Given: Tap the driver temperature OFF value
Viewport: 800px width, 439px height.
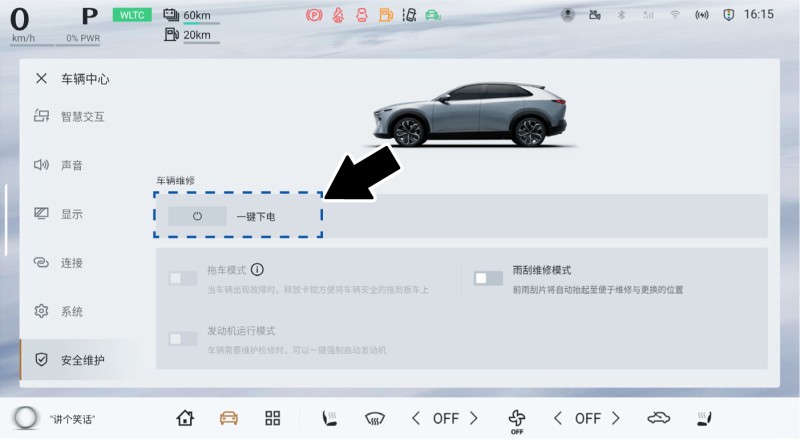Looking at the screenshot, I should pos(445,419).
